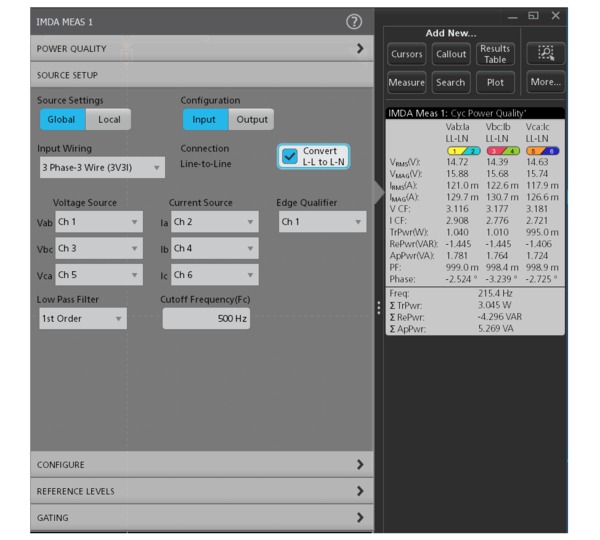The width and height of the screenshot is (600, 540).
Task: Click the orange-blue Ch5/Ch6 source badge
Action: (x=542, y=151)
